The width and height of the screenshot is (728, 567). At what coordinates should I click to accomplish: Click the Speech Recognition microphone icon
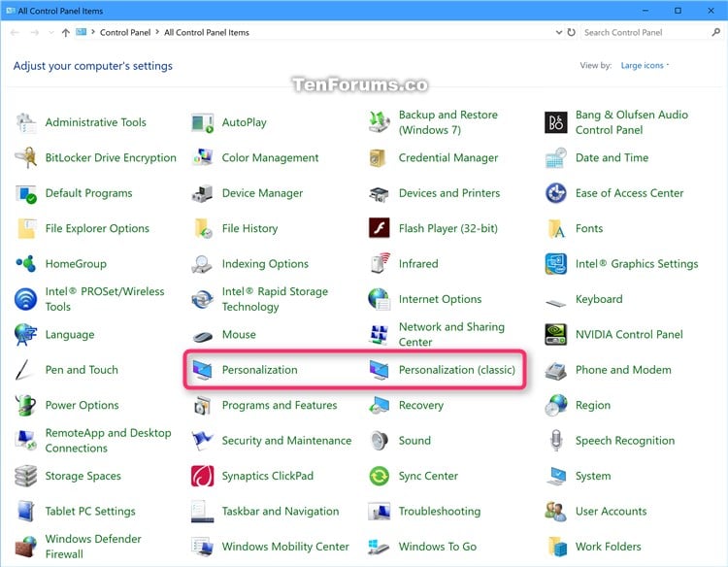556,441
